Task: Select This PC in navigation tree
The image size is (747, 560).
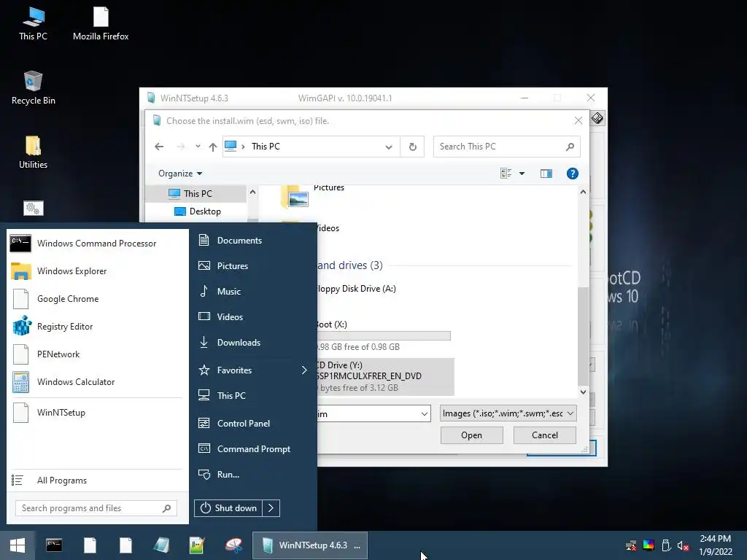Action: [x=197, y=193]
